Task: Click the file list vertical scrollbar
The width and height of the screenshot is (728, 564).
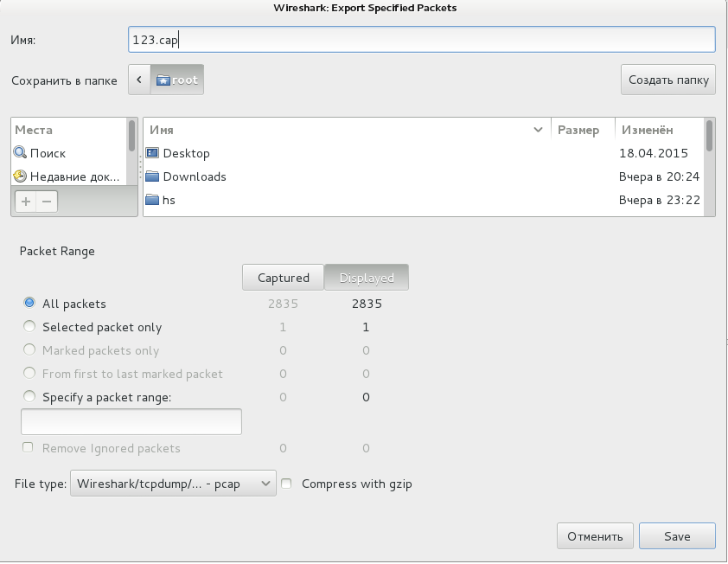Action: [709, 137]
